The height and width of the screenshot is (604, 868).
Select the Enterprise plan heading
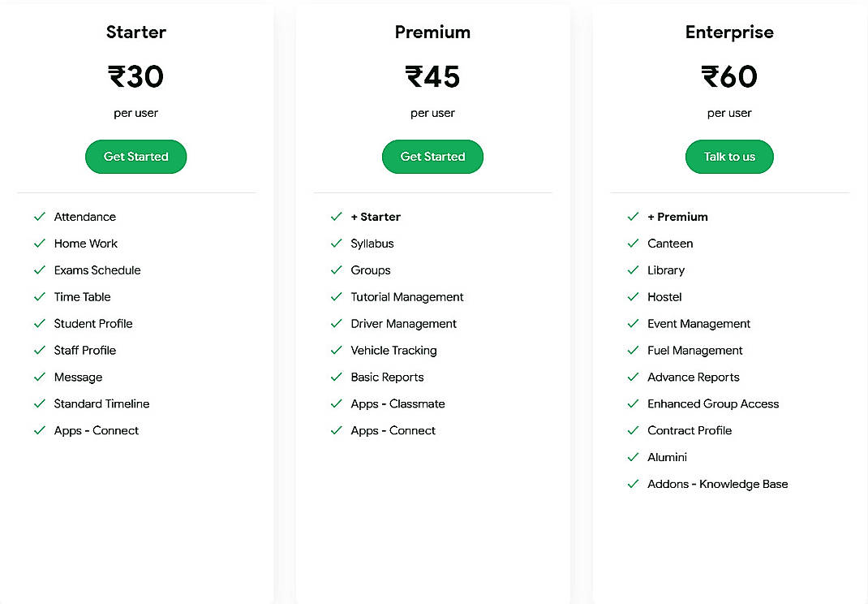coord(729,32)
